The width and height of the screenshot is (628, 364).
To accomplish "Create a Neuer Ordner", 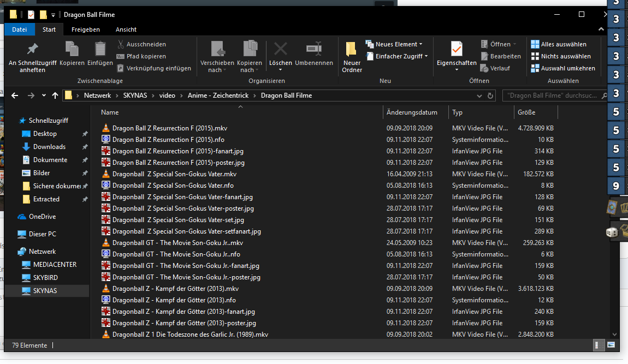I will click(x=352, y=57).
